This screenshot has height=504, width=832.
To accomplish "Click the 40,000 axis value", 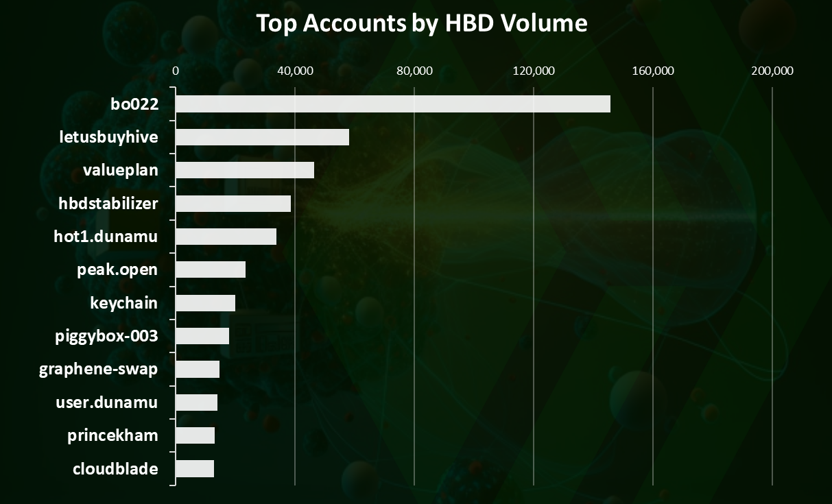I will coord(295,71).
